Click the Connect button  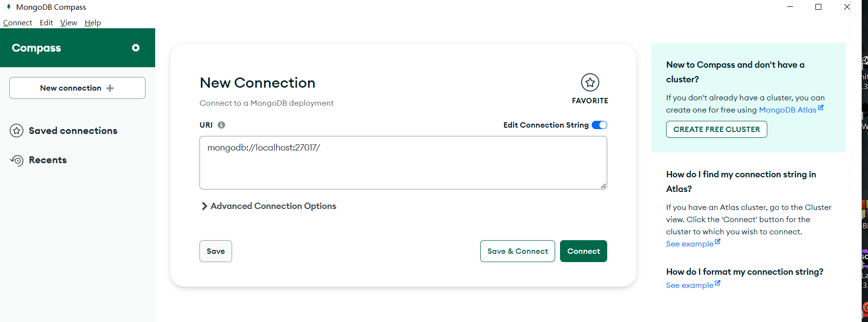[583, 251]
